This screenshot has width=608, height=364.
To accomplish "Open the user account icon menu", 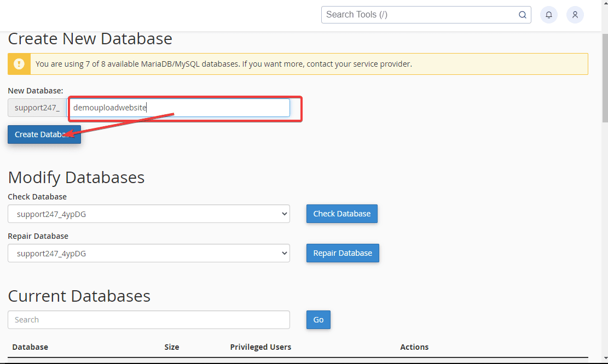I will 575,15.
